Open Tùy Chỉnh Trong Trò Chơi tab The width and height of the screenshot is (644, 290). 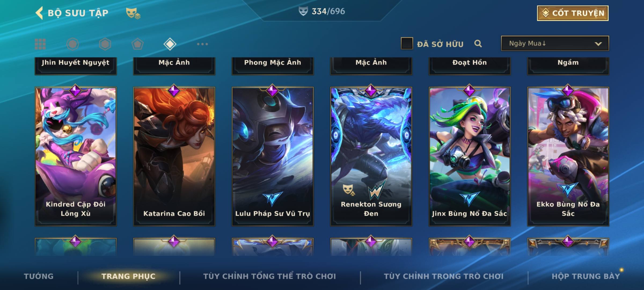pos(444,276)
